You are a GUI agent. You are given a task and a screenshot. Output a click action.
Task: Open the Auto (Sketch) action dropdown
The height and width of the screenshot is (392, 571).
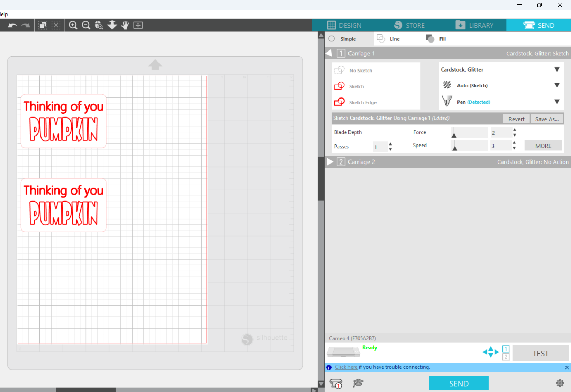557,85
